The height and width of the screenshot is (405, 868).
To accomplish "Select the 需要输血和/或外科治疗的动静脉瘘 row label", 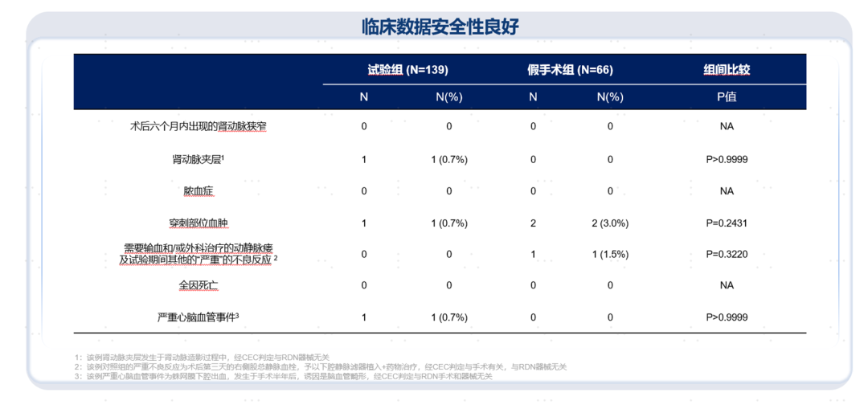I will pos(198,247).
